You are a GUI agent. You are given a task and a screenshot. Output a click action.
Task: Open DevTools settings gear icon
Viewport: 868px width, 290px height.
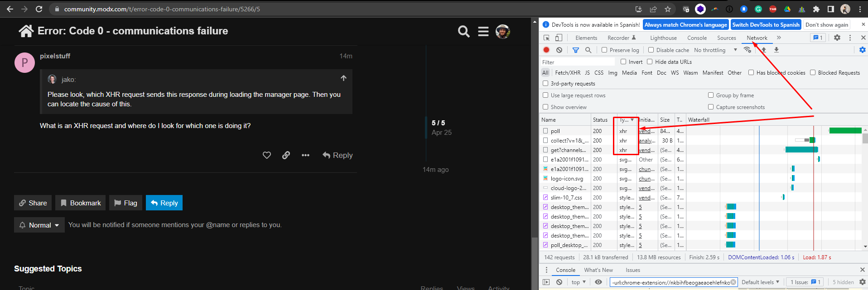pyautogui.click(x=837, y=38)
